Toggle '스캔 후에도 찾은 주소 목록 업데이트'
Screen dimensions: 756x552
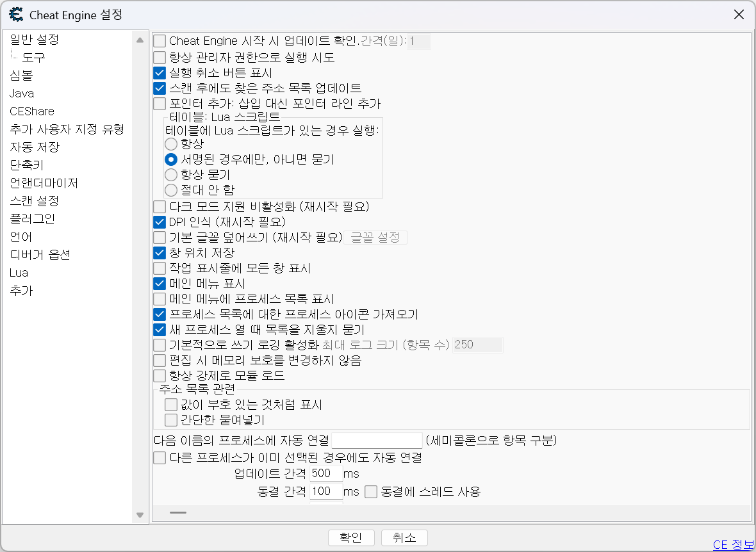tap(160, 88)
